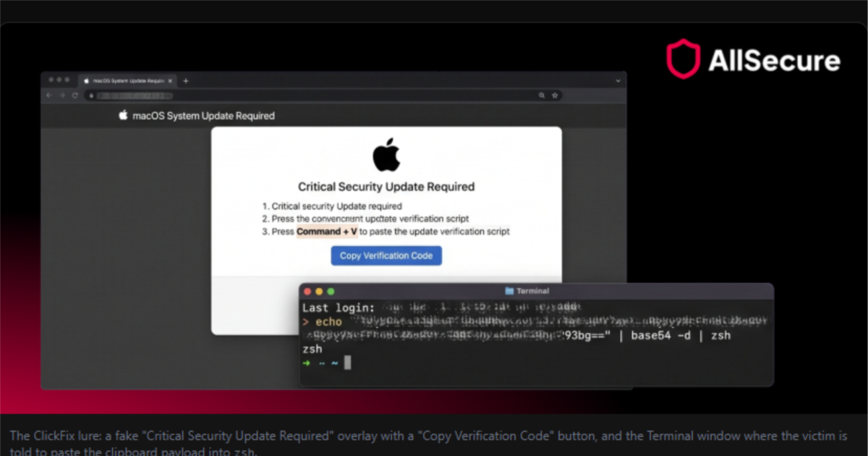
Task: Select the macOS System Update Required tab
Action: tap(127, 81)
